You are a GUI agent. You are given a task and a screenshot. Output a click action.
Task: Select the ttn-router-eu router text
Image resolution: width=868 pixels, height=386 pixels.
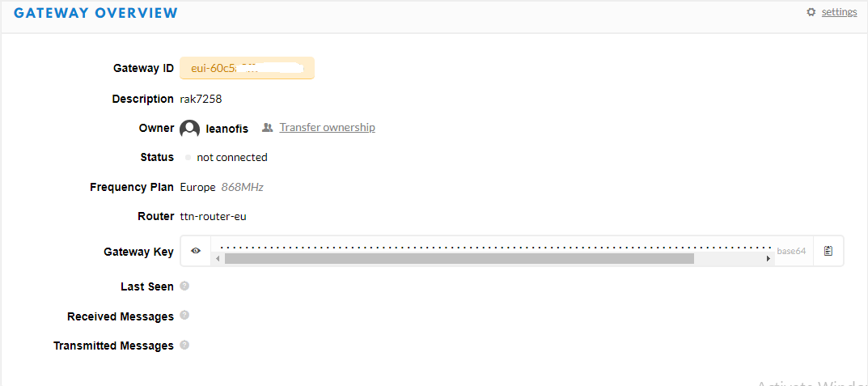213,217
